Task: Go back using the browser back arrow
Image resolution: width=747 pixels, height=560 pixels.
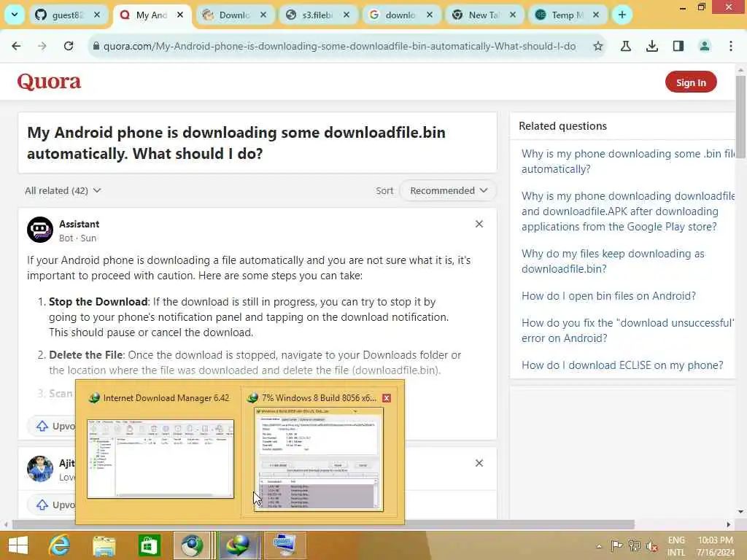Action: 16,46
